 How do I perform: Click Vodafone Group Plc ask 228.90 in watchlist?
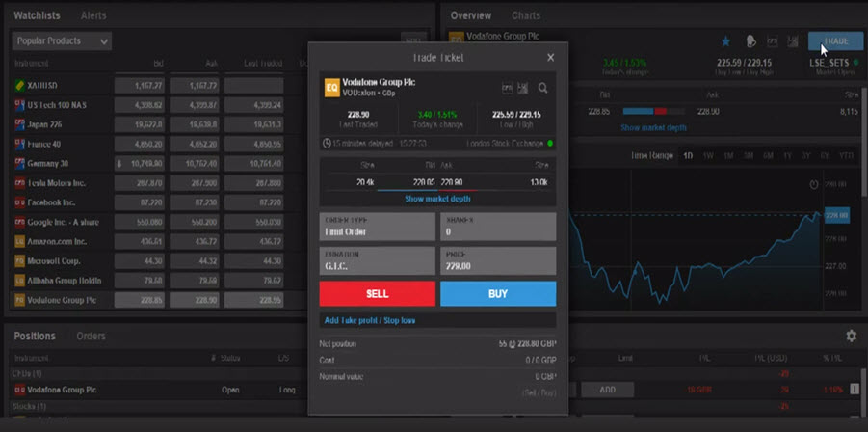[195, 300]
